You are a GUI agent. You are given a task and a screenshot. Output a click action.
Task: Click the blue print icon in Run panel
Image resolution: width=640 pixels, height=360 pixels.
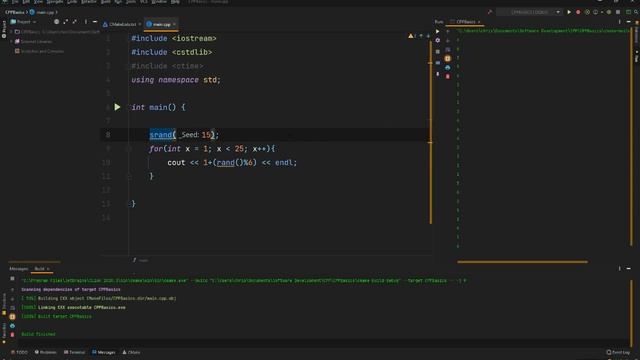pyautogui.click(x=448, y=67)
